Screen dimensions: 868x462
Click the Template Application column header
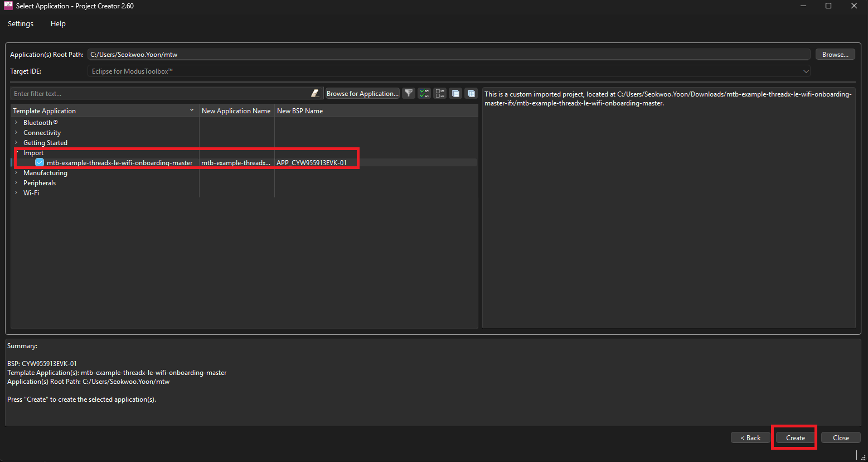point(100,111)
